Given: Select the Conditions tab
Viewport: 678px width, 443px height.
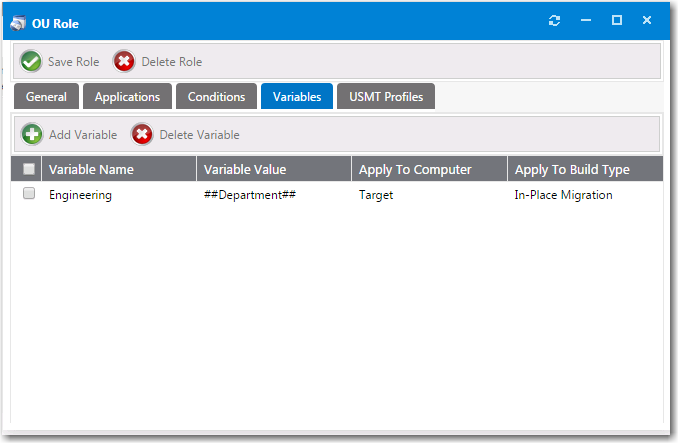Looking at the screenshot, I should (x=216, y=97).
